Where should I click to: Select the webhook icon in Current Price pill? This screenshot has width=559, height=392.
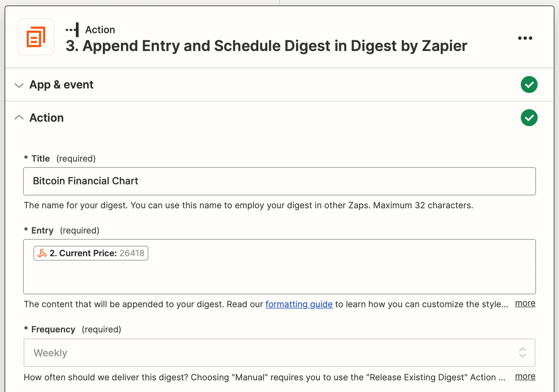[x=42, y=253]
